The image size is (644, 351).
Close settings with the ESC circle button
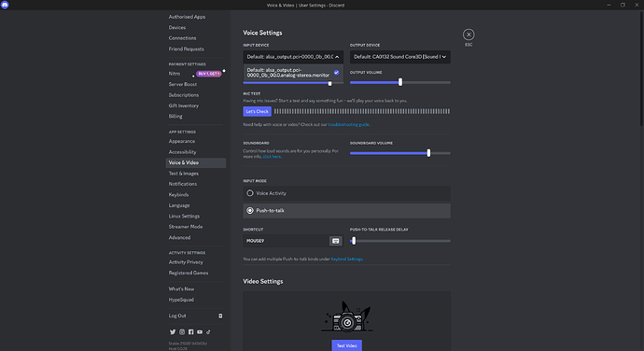click(469, 35)
